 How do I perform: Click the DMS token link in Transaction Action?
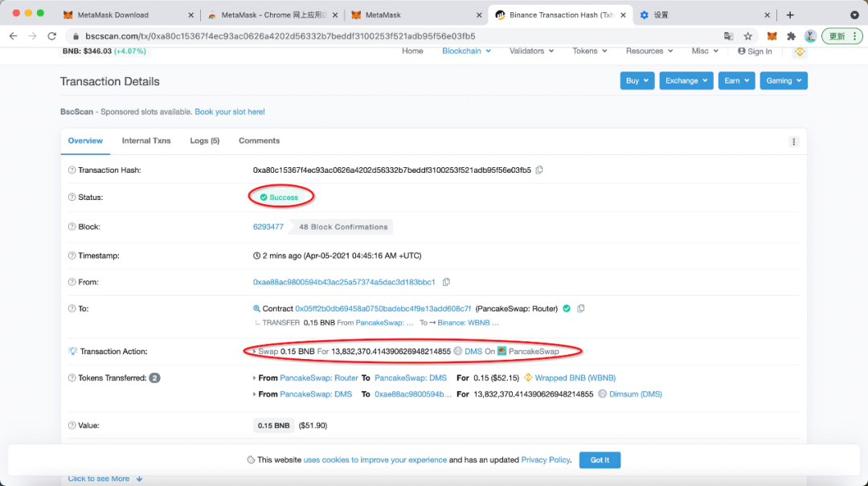[x=473, y=351]
